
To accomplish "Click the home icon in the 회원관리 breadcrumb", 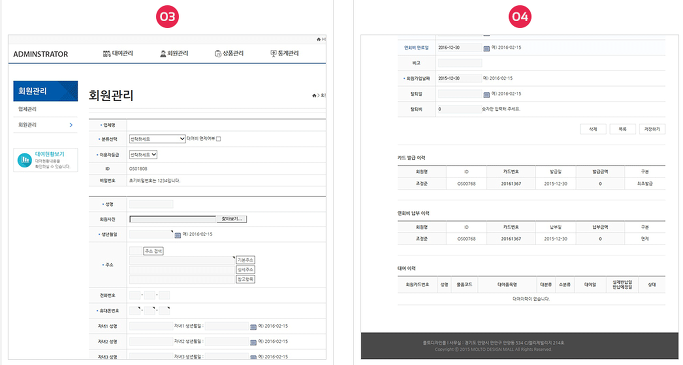I will point(314,95).
